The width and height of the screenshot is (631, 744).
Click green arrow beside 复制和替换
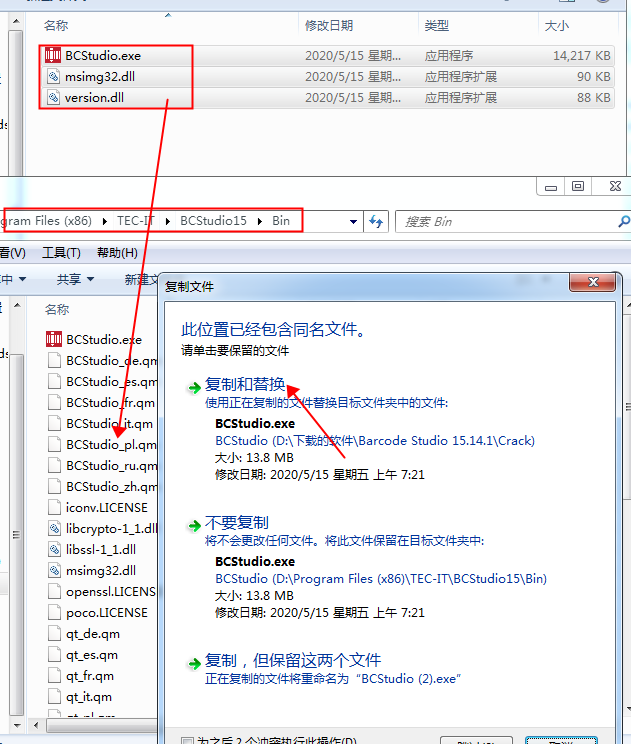coord(194,388)
